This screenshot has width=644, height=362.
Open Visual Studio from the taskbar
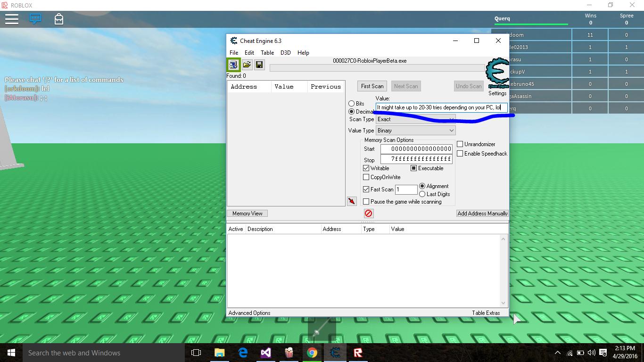(x=266, y=353)
